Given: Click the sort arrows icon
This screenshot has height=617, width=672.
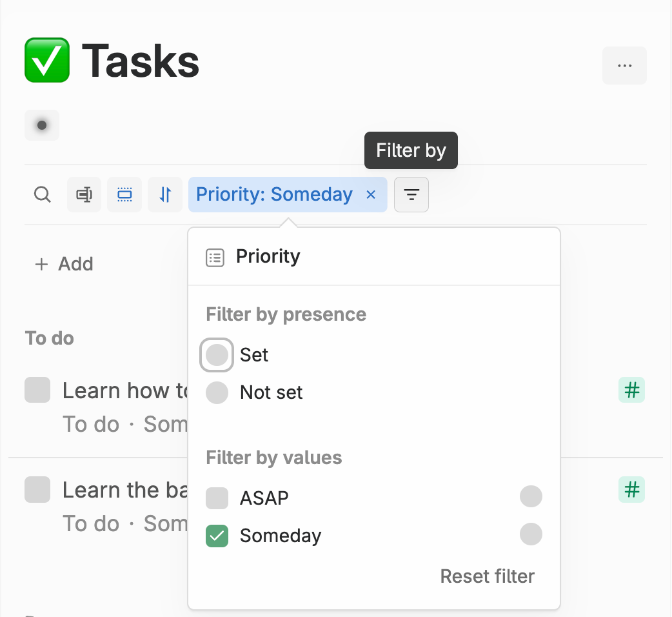Looking at the screenshot, I should click(x=165, y=194).
